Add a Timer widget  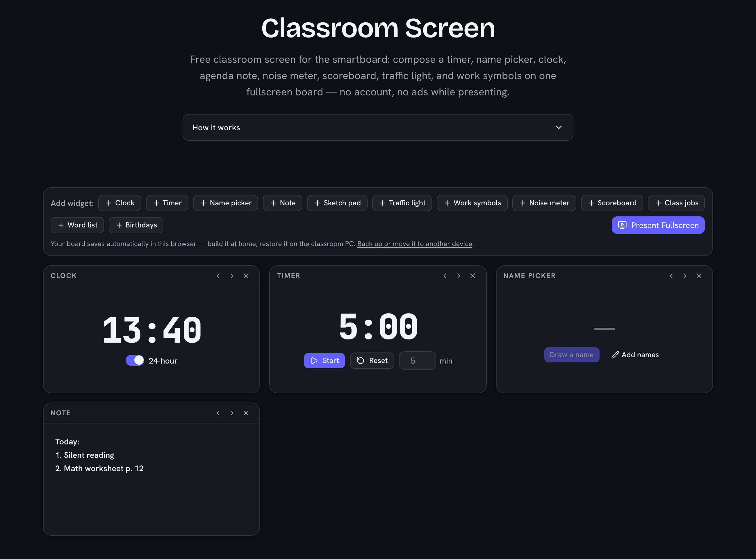[167, 203]
